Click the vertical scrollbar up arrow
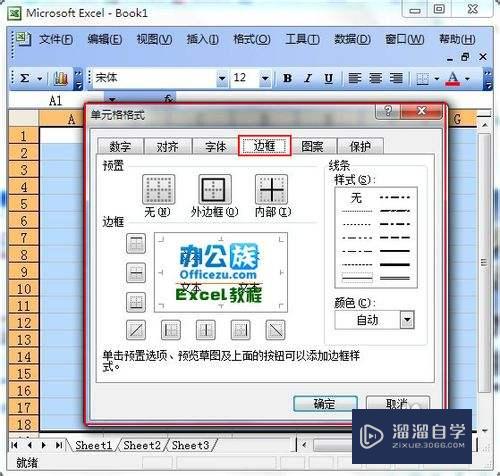 pos(485,125)
